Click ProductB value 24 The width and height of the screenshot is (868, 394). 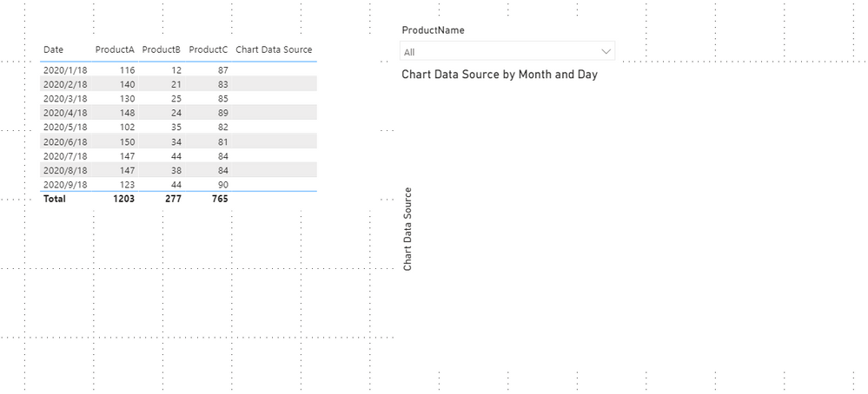(176, 114)
